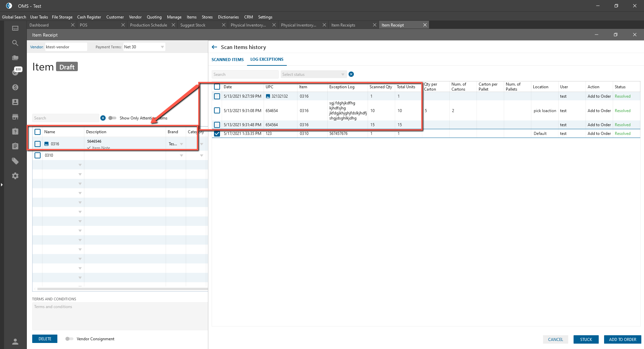Expand Brand dropdown for item 0316
This screenshot has height=349, width=644.
181,144
